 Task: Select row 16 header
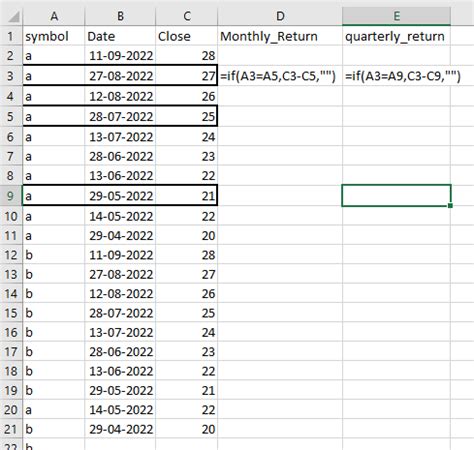tap(11, 332)
